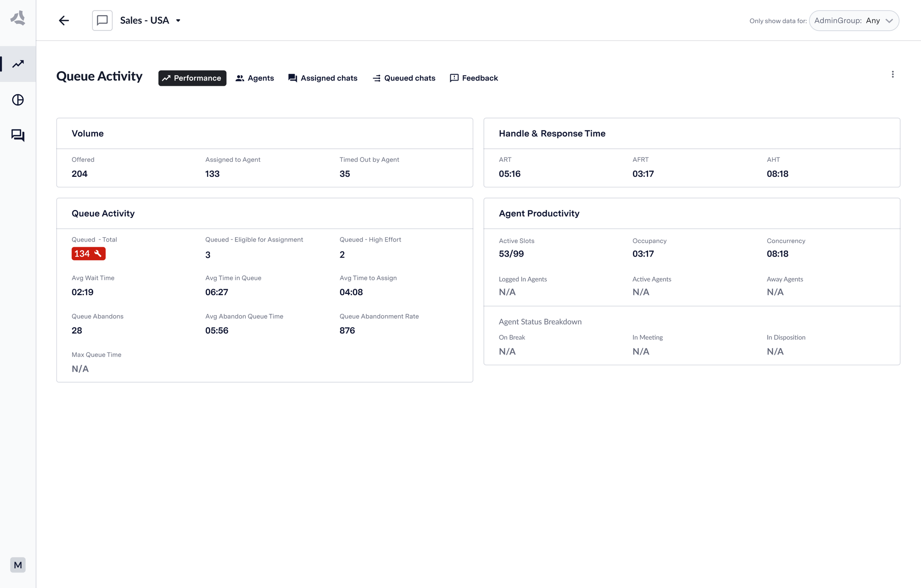
Task: Click the AdminGroup chevron arrow
Action: pyautogui.click(x=889, y=21)
